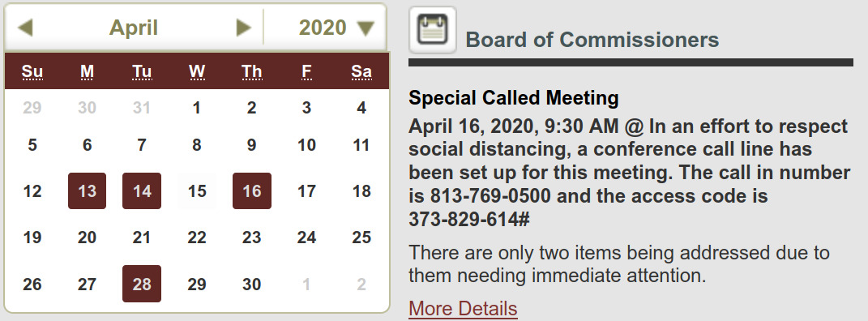
Task: Click the April month label
Action: click(134, 28)
